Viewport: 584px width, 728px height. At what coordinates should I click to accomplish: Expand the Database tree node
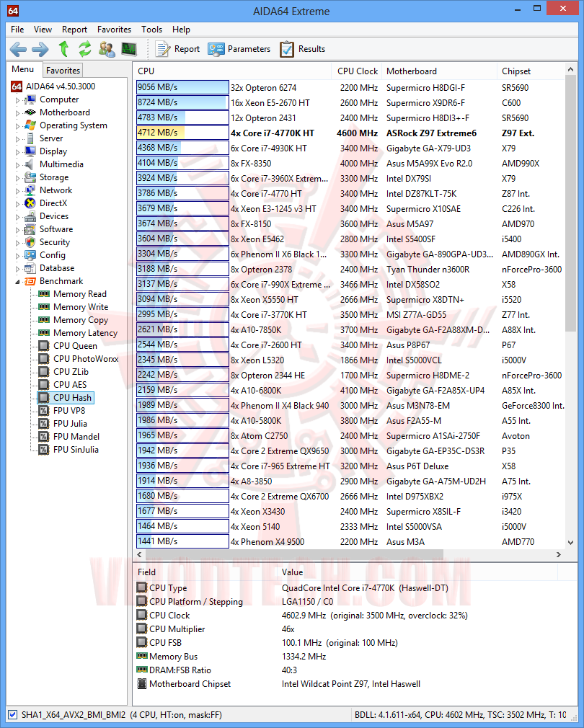click(x=17, y=269)
